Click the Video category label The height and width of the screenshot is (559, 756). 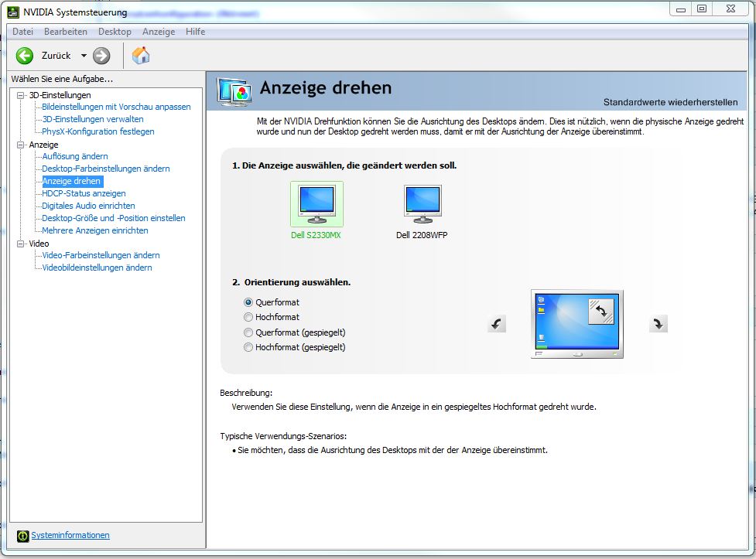click(39, 244)
